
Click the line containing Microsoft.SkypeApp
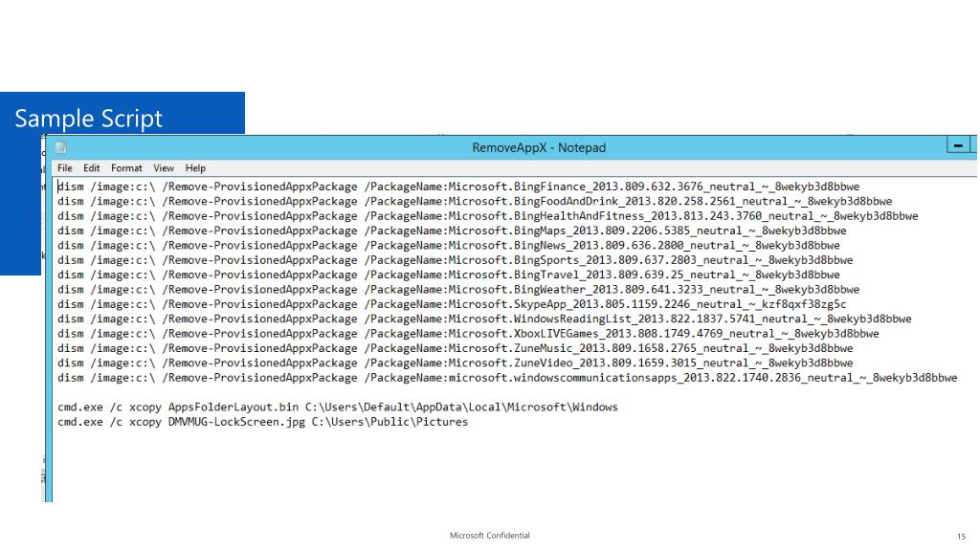452,304
